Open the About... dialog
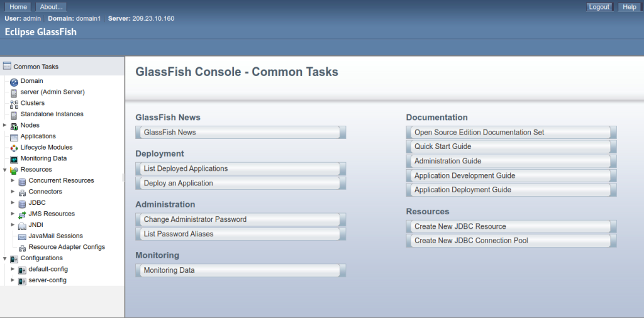Screen dimensions: 644x318 [51, 6]
